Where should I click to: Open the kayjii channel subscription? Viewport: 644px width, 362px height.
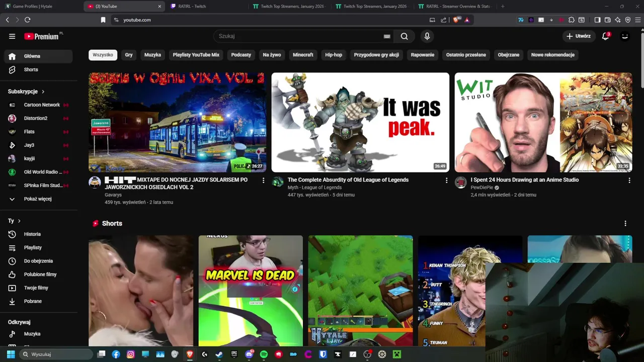(39, 158)
